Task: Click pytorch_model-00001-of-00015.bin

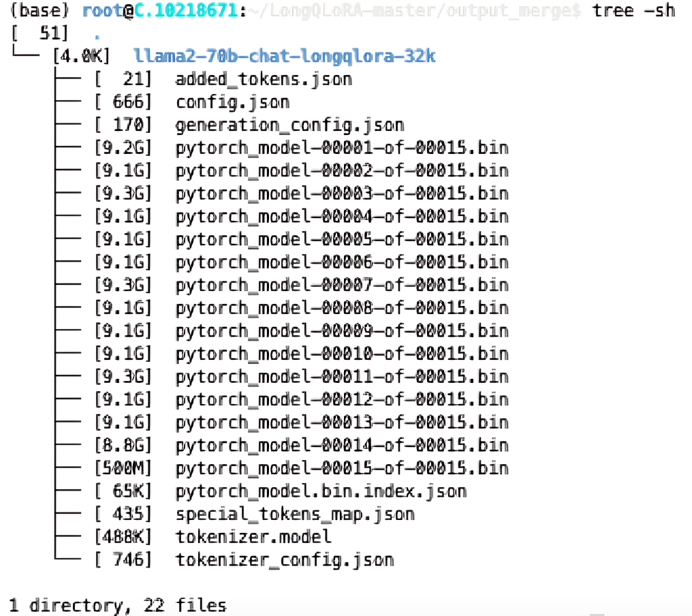Action: [x=342, y=148]
